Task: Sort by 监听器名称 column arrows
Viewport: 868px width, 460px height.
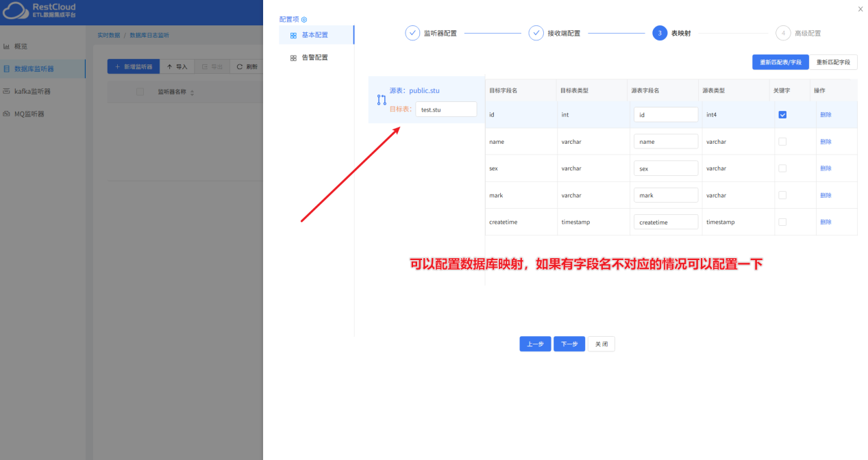Action: click(192, 92)
